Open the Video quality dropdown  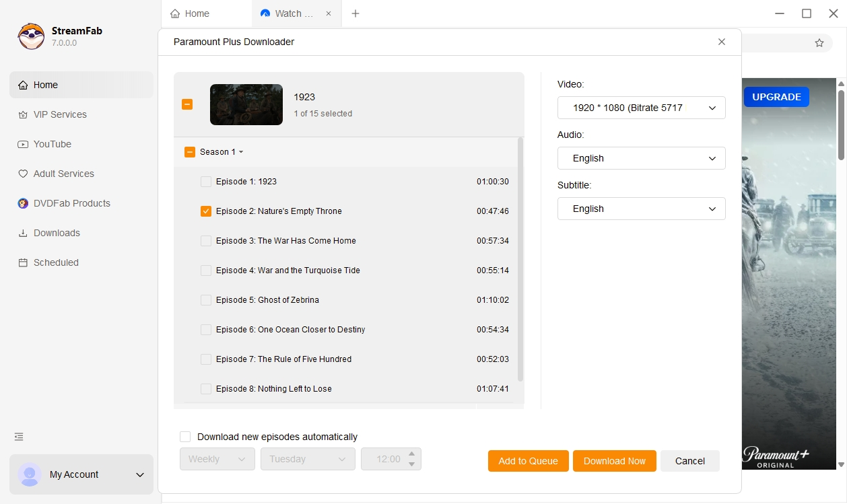tap(641, 107)
